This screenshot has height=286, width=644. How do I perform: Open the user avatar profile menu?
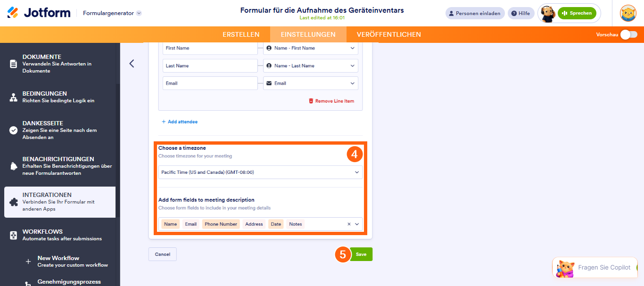click(628, 13)
